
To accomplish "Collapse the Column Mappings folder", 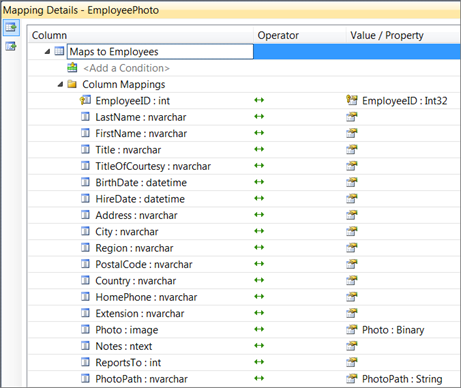I will point(60,84).
